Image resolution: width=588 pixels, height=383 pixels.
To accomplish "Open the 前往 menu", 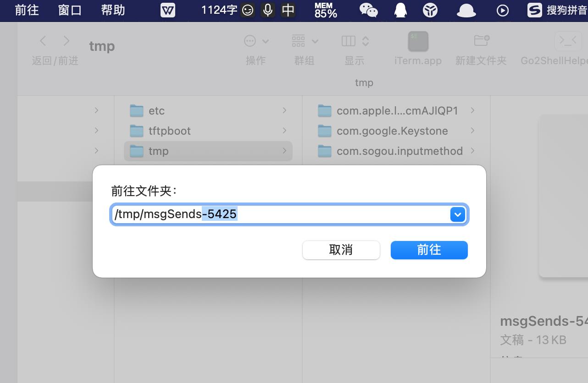I will click(x=27, y=10).
